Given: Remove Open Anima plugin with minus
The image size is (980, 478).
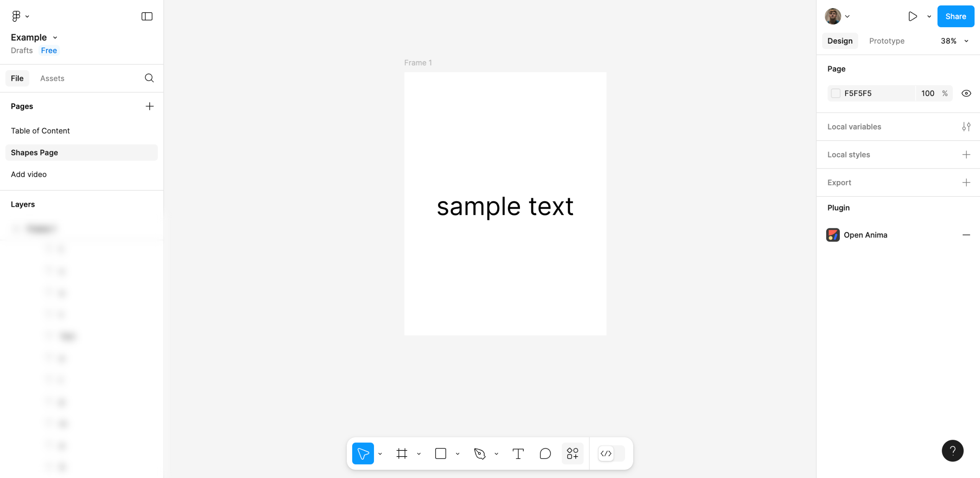Looking at the screenshot, I should pos(966,235).
